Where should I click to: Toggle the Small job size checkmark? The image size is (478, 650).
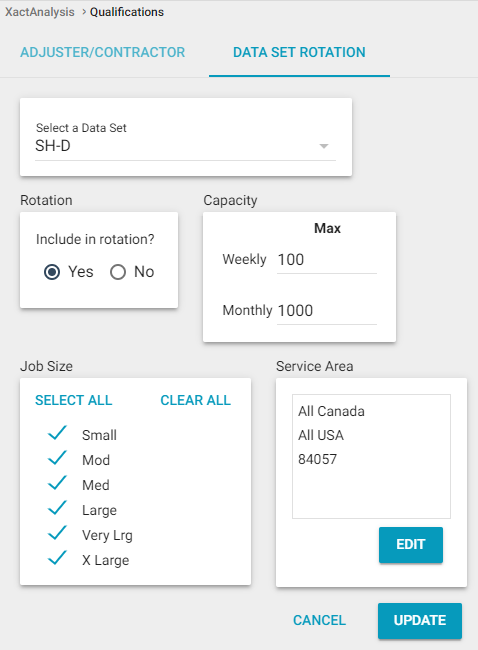click(57, 433)
